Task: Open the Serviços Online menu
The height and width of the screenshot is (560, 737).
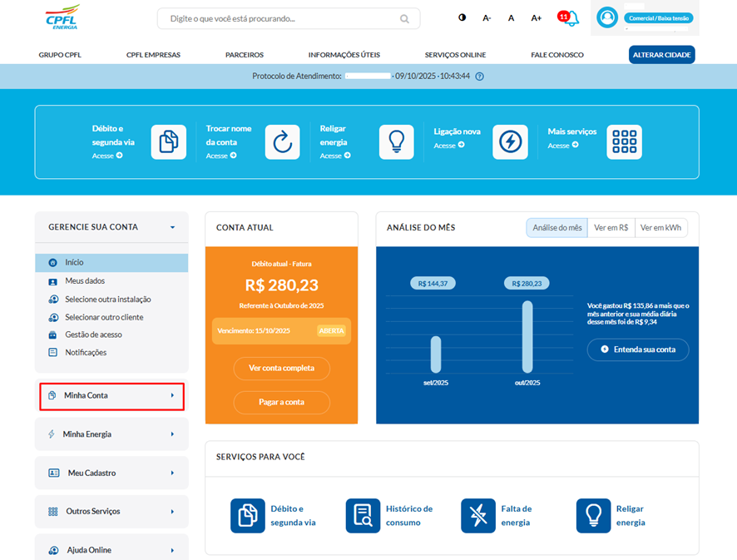Action: (x=455, y=55)
